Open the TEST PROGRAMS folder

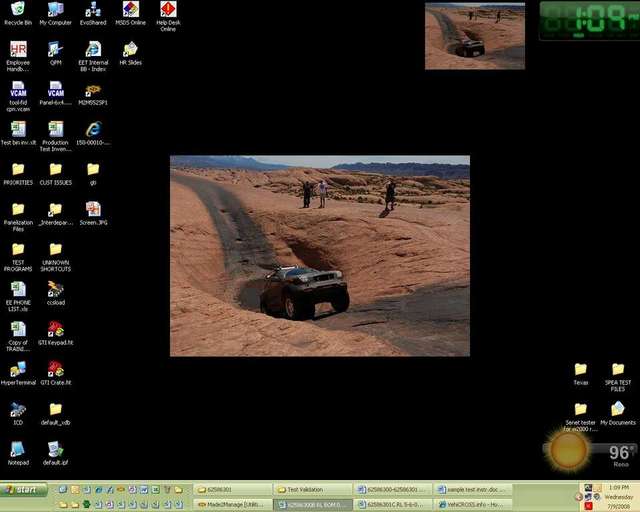coord(18,256)
